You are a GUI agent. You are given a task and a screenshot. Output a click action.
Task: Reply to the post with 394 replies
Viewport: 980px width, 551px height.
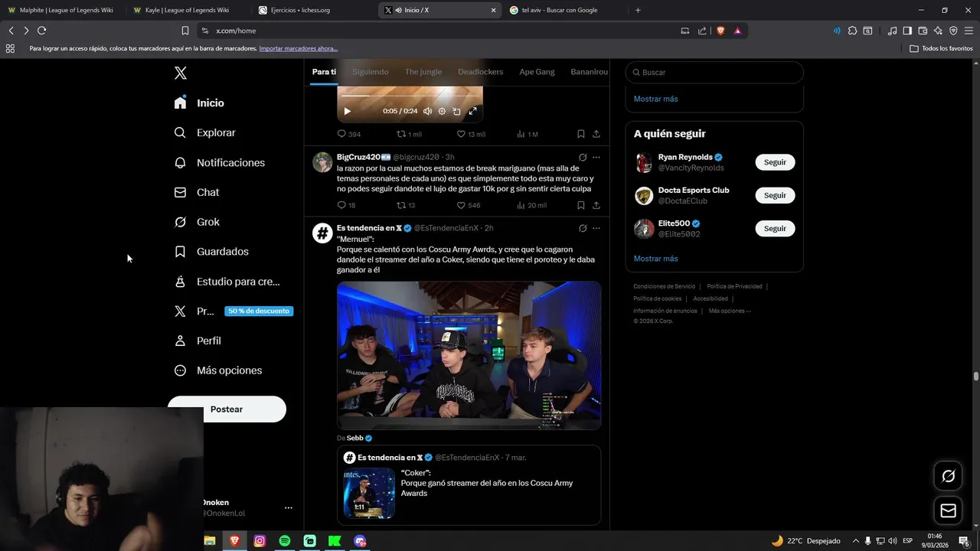tap(348, 134)
